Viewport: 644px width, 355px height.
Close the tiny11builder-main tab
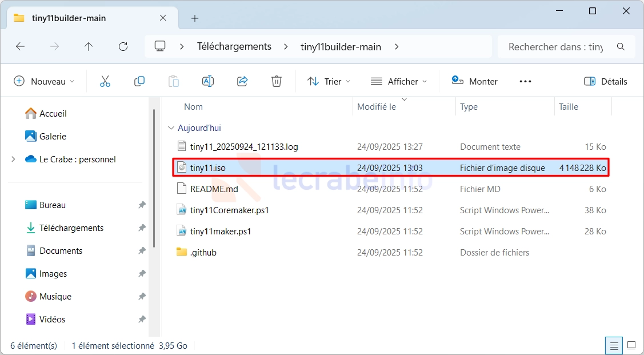pos(163,18)
